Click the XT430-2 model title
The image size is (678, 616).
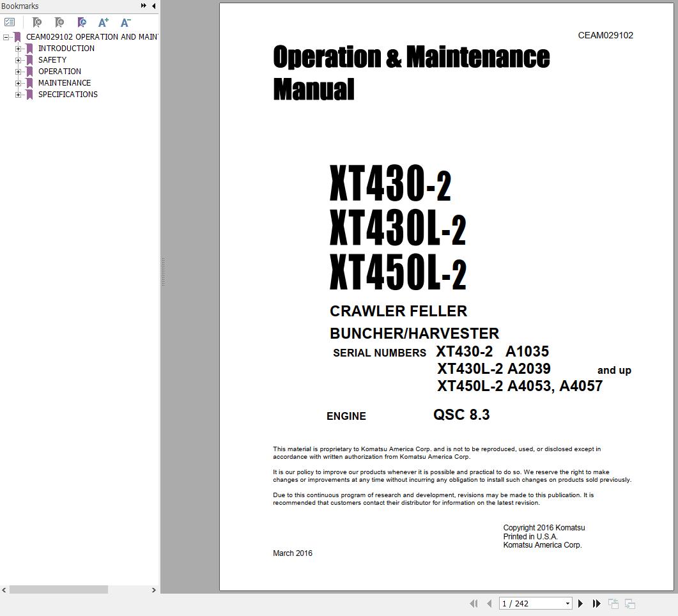tap(390, 183)
